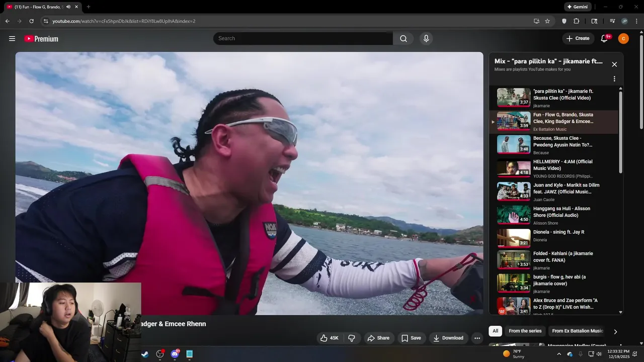This screenshot has height=362, width=644.
Task: Save the video to a playlist
Action: pyautogui.click(x=411, y=338)
